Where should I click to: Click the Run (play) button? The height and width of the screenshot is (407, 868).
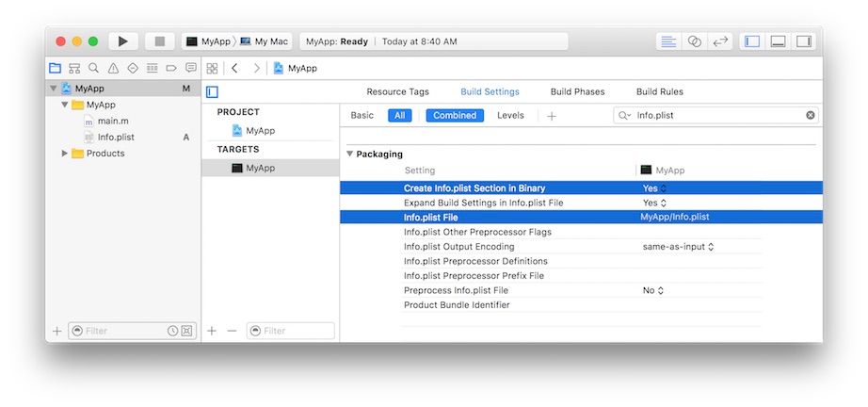tap(122, 41)
